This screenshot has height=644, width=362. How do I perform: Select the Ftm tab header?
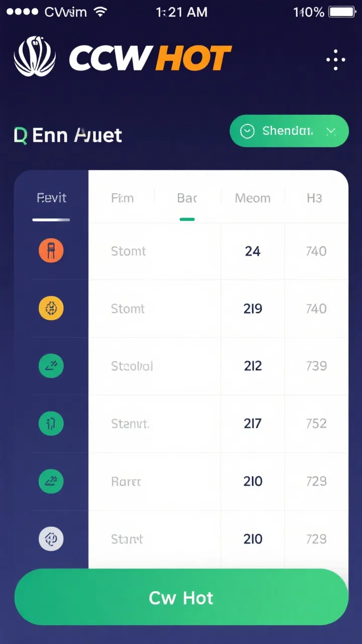tap(122, 198)
